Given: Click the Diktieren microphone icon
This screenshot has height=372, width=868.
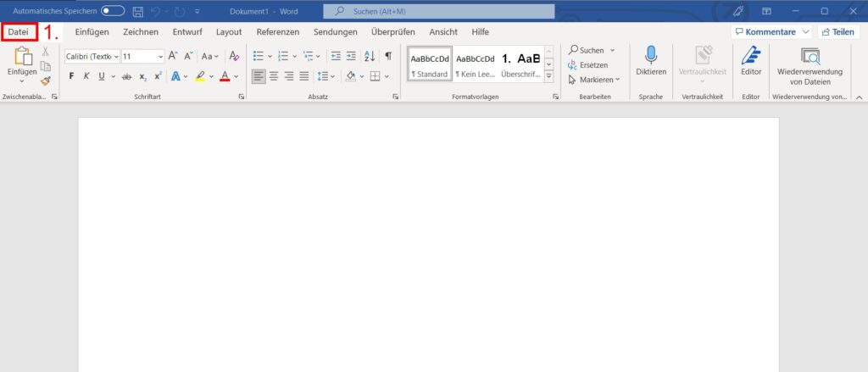Looking at the screenshot, I should coord(651,55).
